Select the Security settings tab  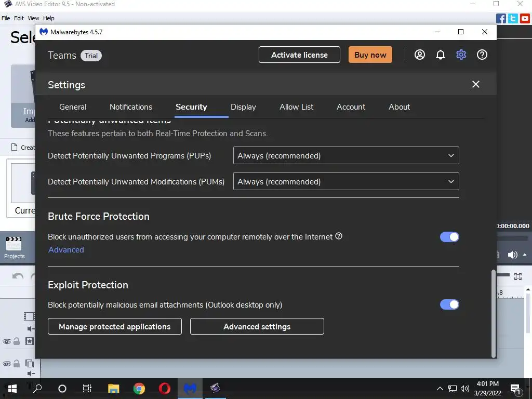(191, 107)
